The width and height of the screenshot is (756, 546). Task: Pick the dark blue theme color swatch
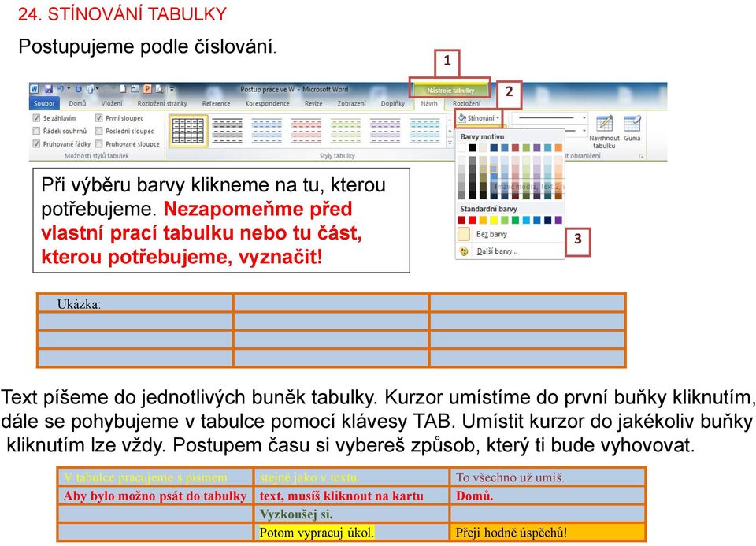point(494,147)
